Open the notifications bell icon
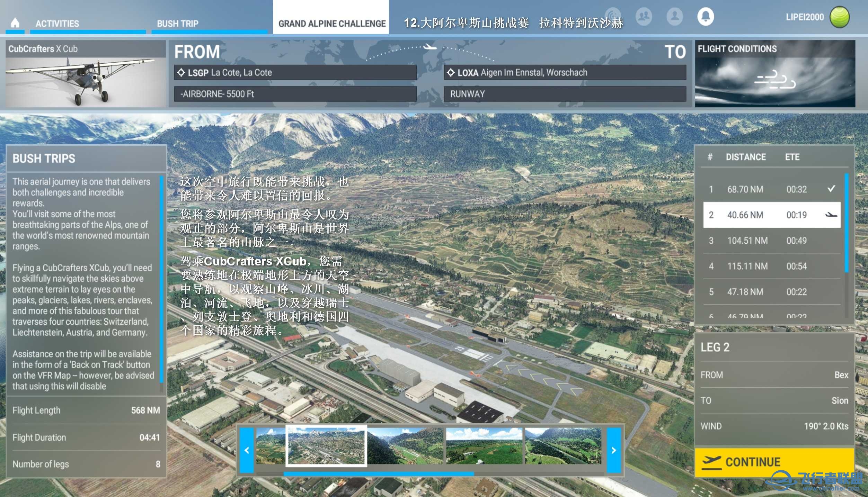Screen dimensions: 868x497 pyautogui.click(x=706, y=16)
